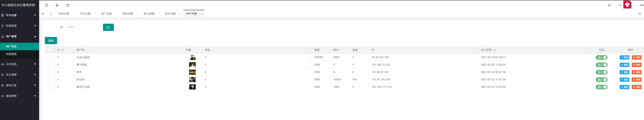The height and width of the screenshot is (120, 644).
Task: Open 余额调整 in the sidebar
Action: [x=11, y=54]
